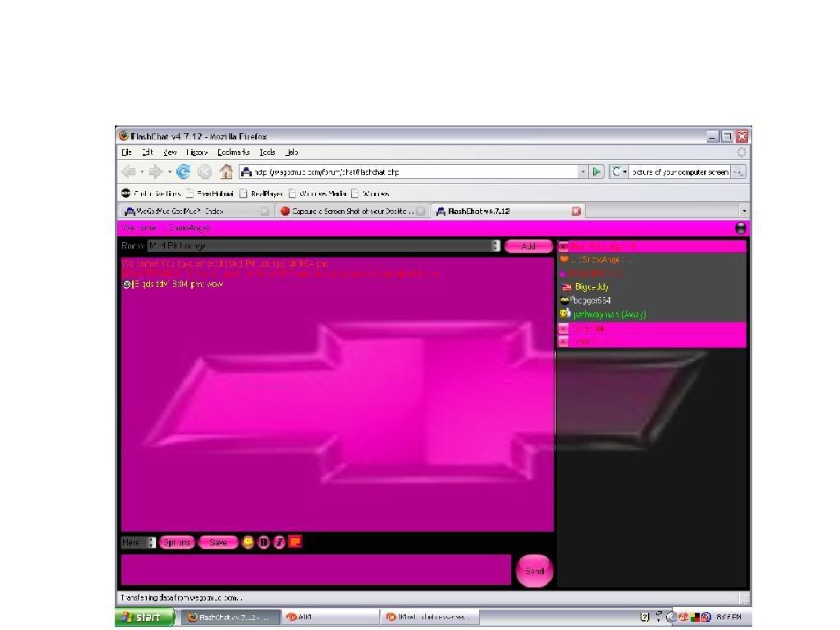Click the Send button
This screenshot has width=840, height=630.
(534, 571)
